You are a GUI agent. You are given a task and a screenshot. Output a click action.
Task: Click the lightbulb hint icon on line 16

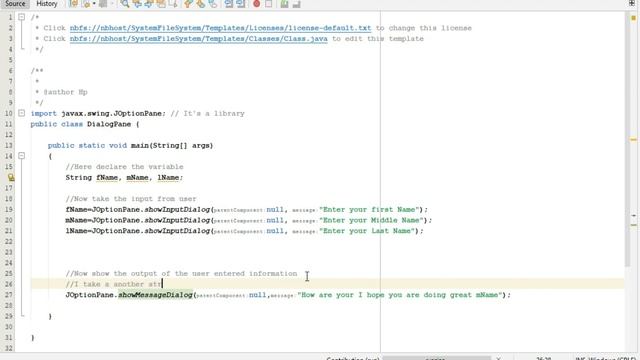pos(11,177)
